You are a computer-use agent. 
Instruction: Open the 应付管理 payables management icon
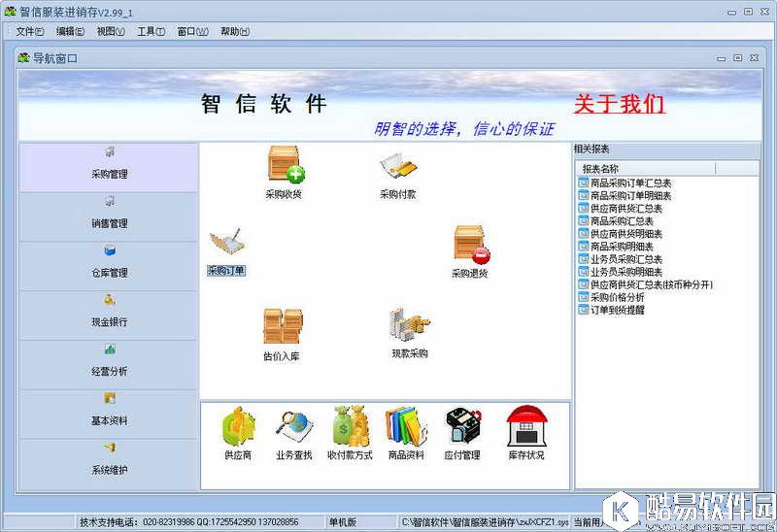tap(462, 427)
